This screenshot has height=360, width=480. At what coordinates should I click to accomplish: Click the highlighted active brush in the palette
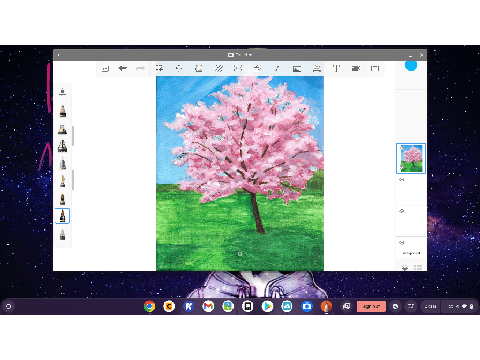coord(62,216)
